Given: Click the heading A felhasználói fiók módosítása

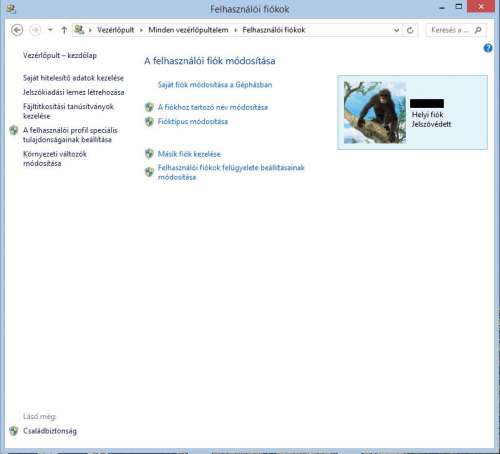Looking at the screenshot, I should [210, 61].
